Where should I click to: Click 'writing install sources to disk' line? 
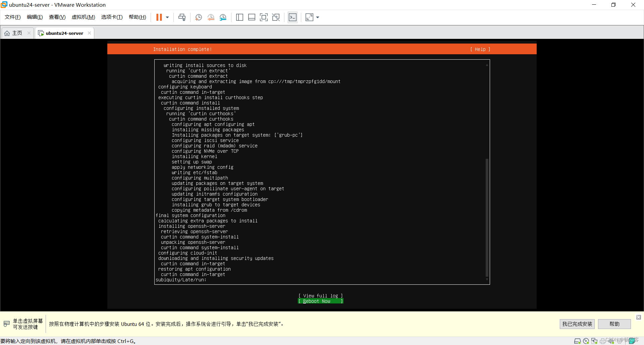(x=205, y=65)
